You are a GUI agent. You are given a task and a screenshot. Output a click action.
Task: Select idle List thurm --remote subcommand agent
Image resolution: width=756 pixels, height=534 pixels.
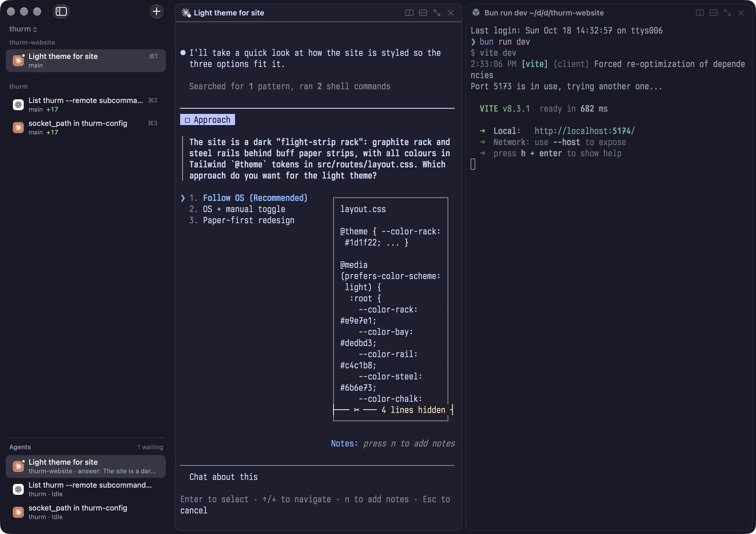pyautogui.click(x=85, y=489)
